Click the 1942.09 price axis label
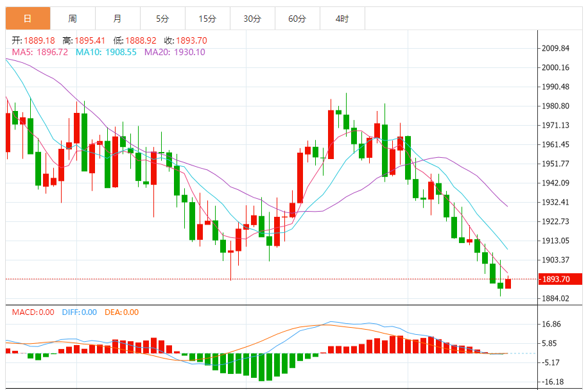The height and width of the screenshot is (390, 588). [x=555, y=183]
